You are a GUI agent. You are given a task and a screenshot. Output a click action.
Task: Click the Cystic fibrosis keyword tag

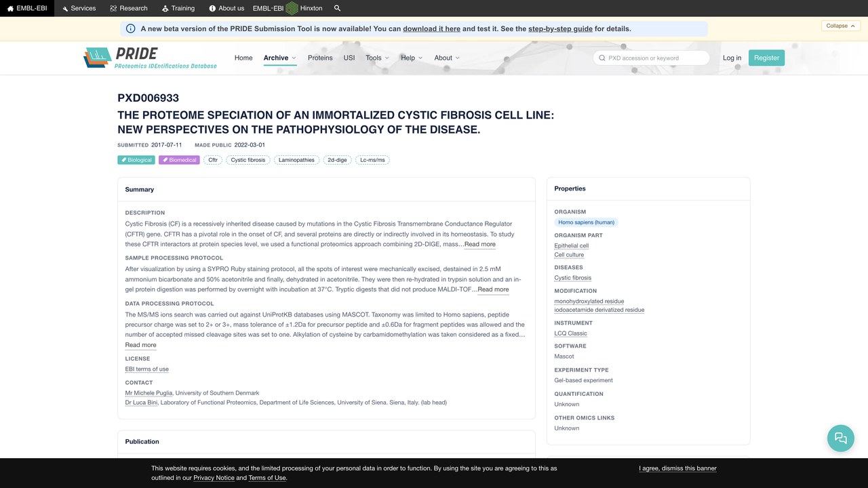click(x=248, y=160)
